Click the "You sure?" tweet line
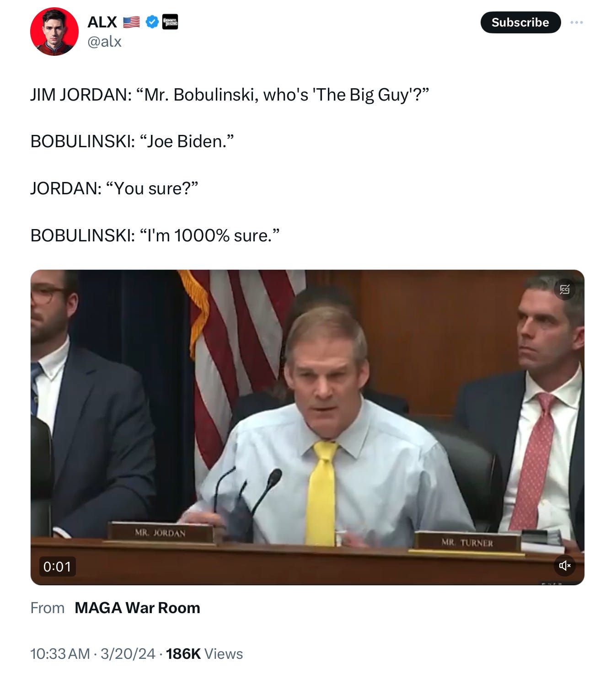 coord(114,188)
